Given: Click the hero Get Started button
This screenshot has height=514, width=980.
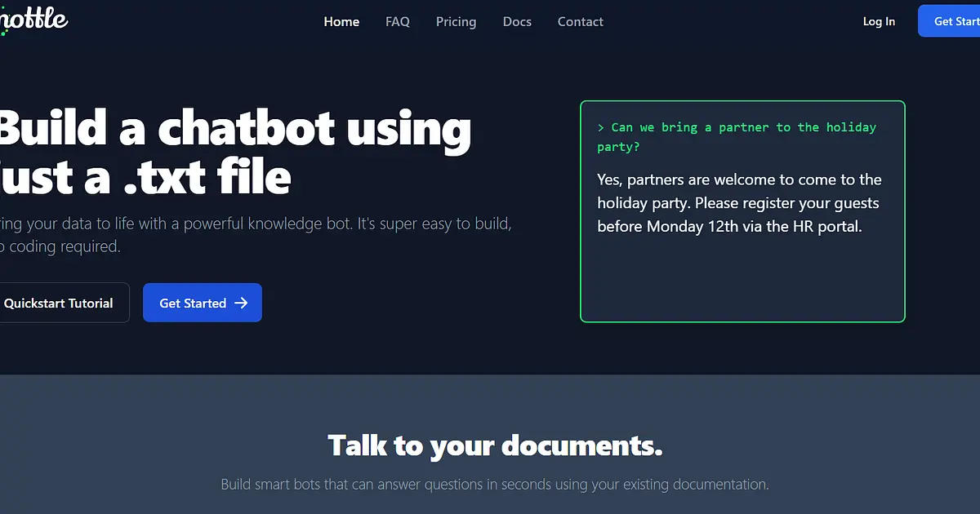Looking at the screenshot, I should 203,303.
